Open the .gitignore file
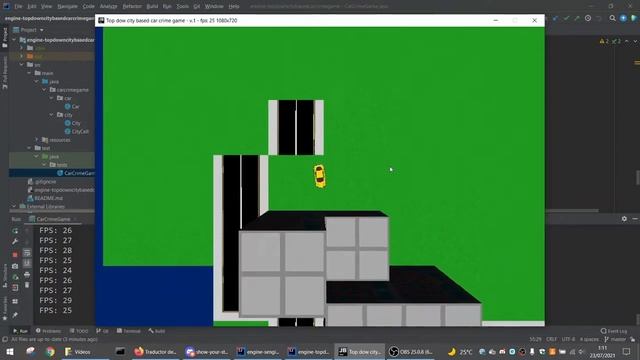 (x=42, y=182)
